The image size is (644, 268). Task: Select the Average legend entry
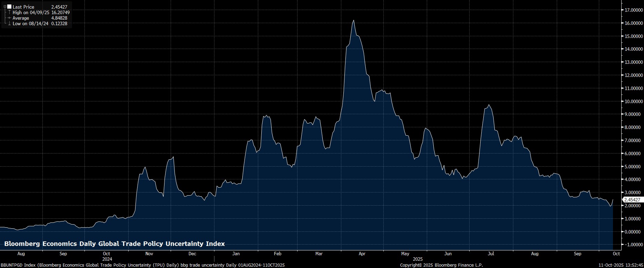coord(21,18)
